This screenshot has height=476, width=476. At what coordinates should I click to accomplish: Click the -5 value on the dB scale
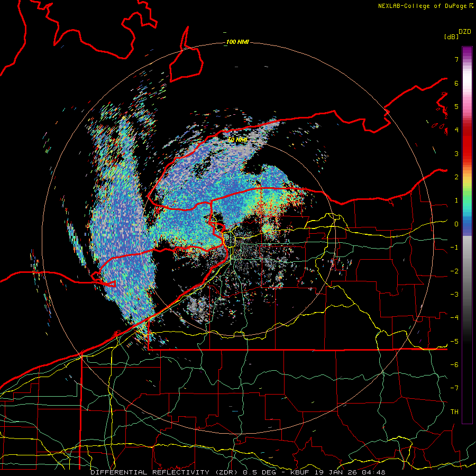[x=454, y=342]
